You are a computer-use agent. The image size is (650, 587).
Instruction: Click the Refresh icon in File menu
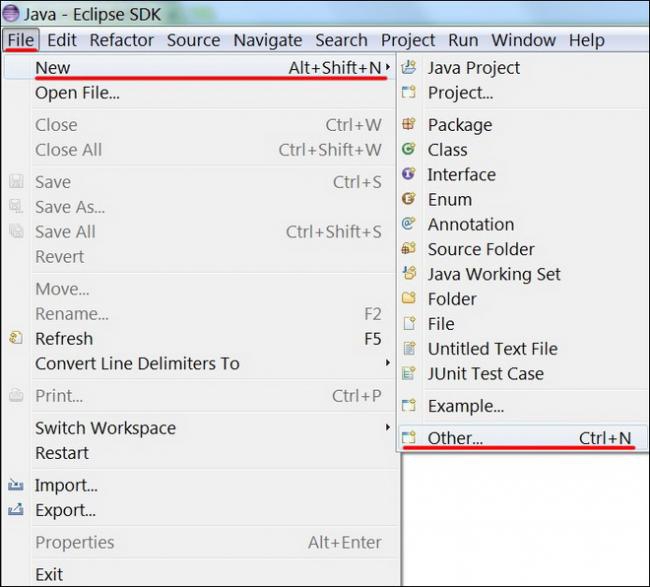click(x=16, y=338)
